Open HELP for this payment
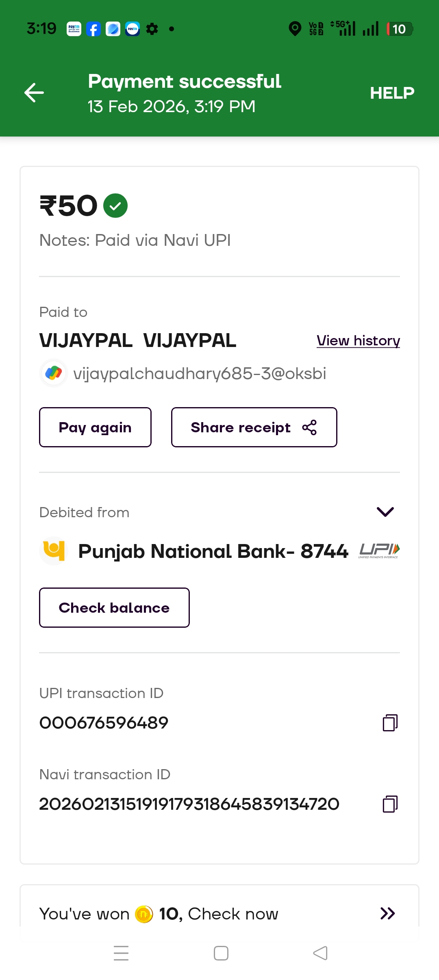 point(392,93)
